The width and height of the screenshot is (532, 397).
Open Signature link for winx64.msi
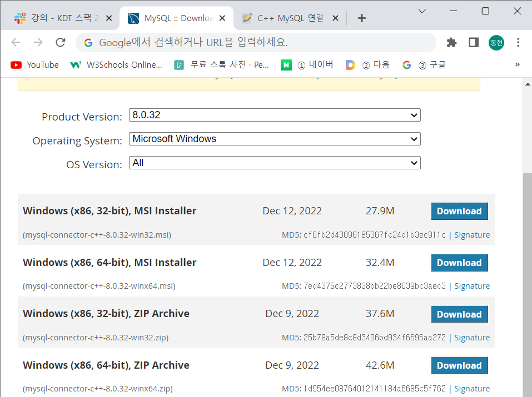point(472,286)
